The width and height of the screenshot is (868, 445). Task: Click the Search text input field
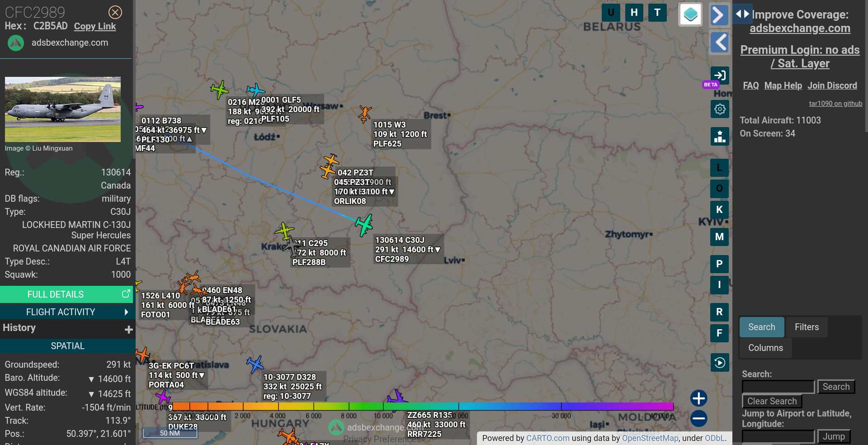[778, 387]
